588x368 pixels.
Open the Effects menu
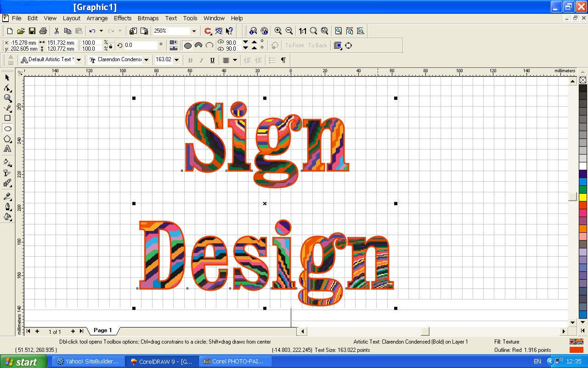(123, 18)
